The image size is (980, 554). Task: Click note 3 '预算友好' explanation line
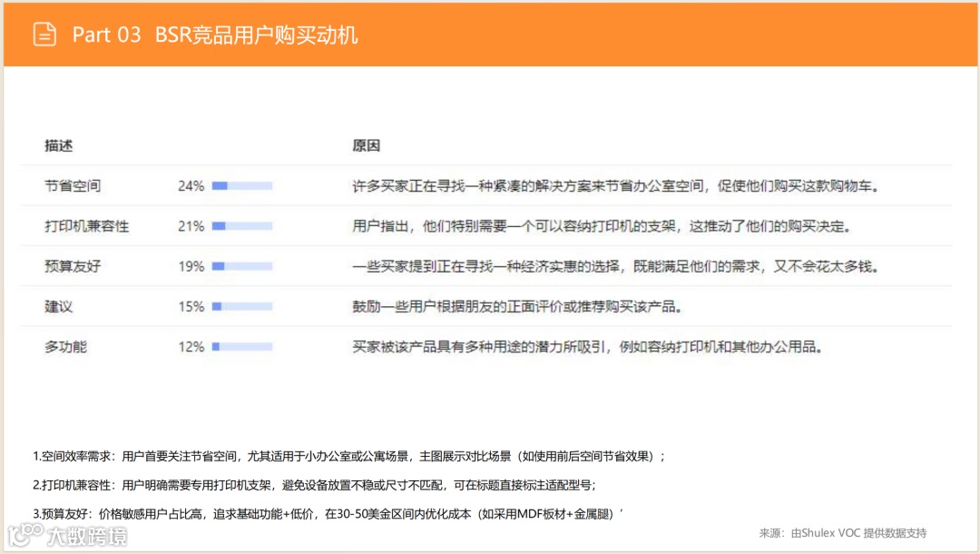click(x=328, y=514)
